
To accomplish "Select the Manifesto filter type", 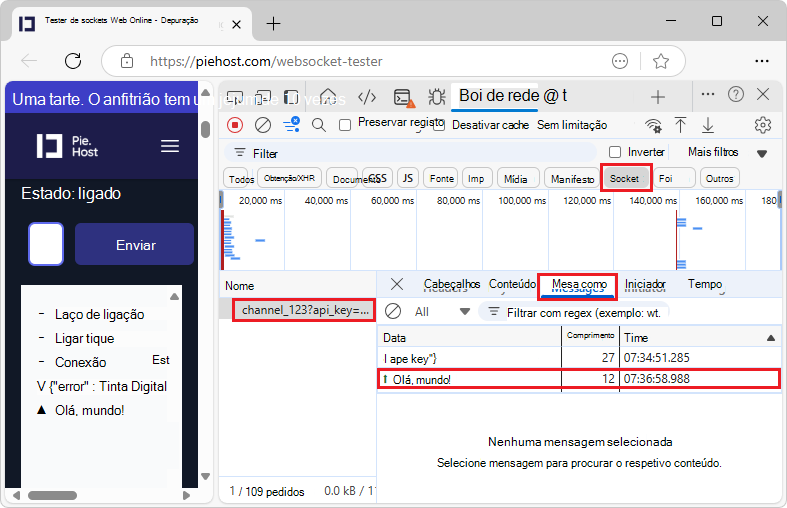I will pyautogui.click(x=572, y=179).
